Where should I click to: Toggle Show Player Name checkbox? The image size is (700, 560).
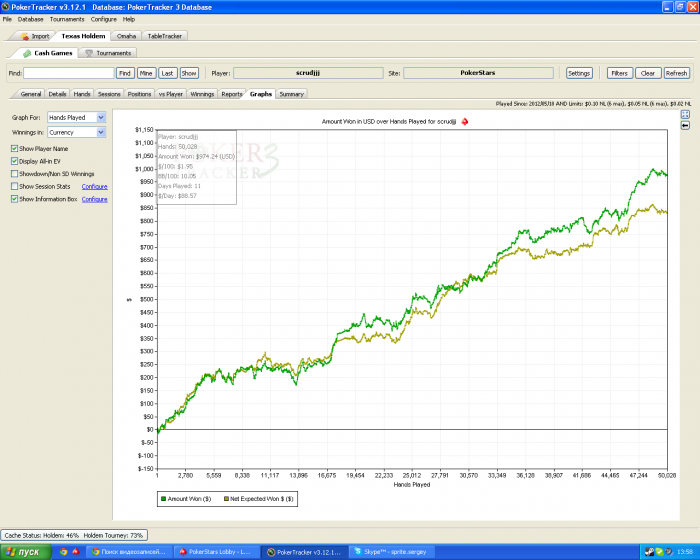[13, 148]
